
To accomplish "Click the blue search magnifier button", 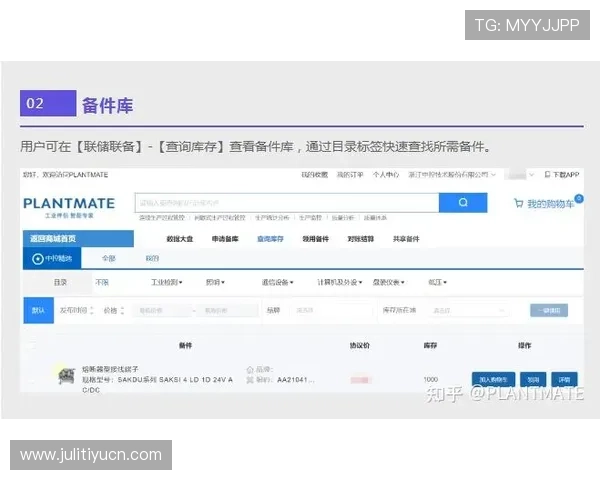I will coord(463,202).
